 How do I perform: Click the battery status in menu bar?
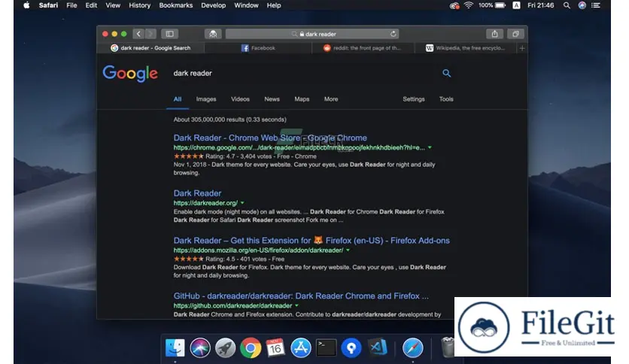(492, 5)
